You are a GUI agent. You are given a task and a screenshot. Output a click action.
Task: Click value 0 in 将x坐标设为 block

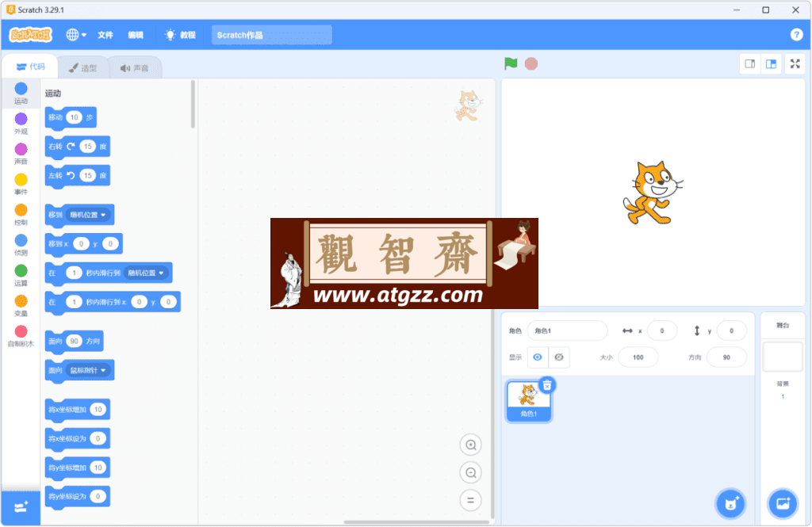[98, 438]
